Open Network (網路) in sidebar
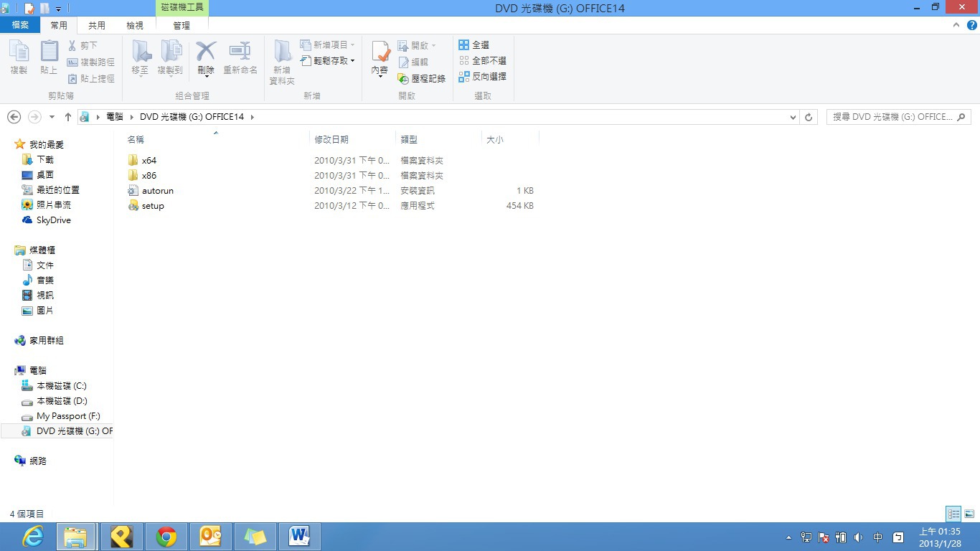980x551 pixels. click(30, 461)
